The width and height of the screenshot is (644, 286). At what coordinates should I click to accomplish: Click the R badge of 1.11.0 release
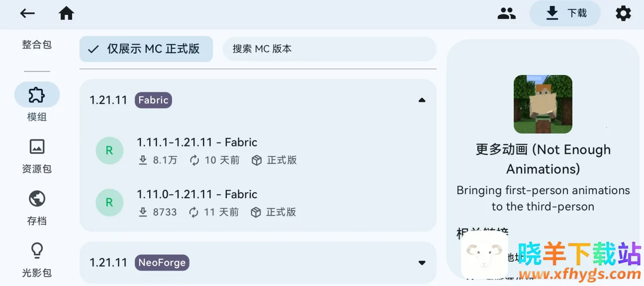coord(109,203)
